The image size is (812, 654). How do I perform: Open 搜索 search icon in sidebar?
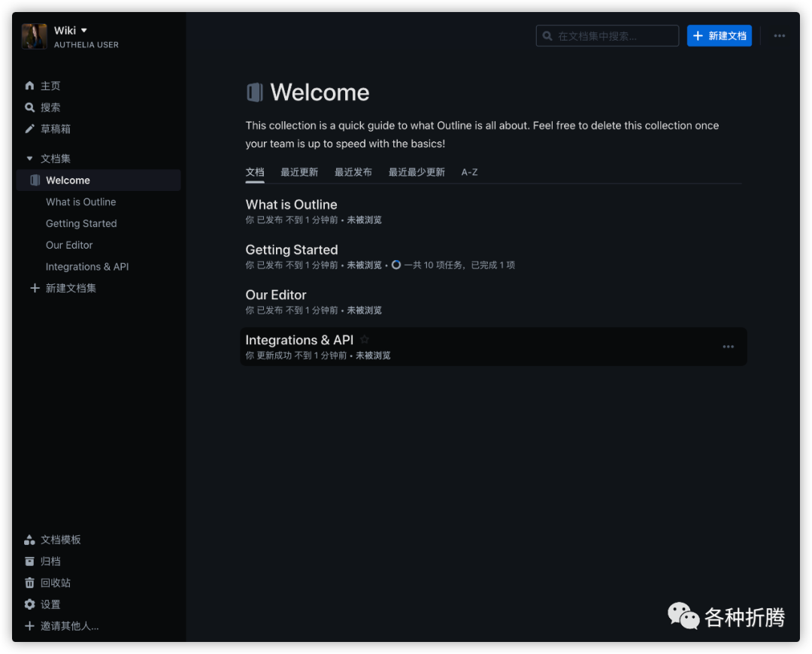(29, 107)
